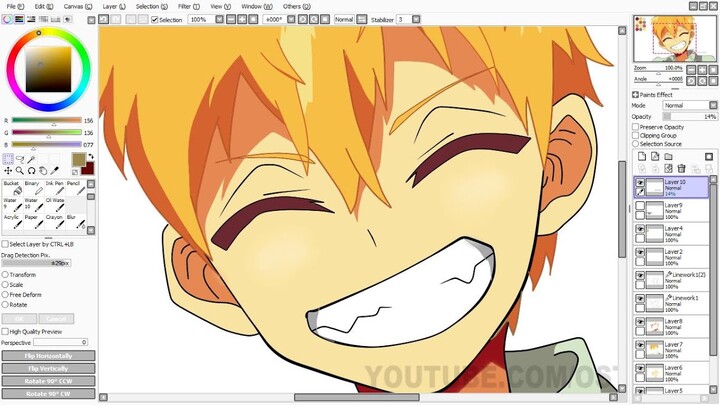
Task: Click the Undo arrow in toolbar
Action: tap(104, 19)
